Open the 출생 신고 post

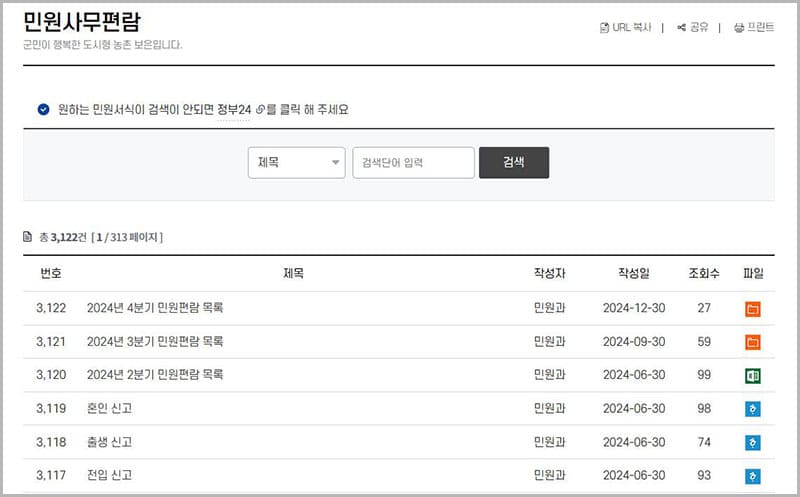[x=110, y=442]
